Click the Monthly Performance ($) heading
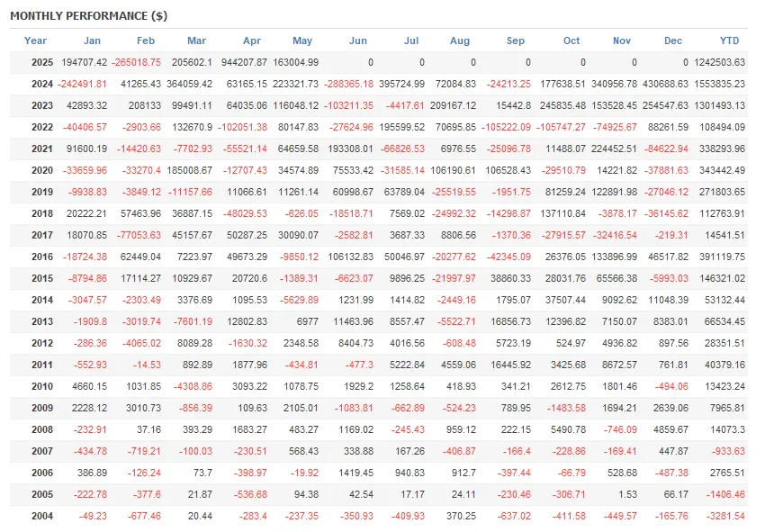Viewport: 765px width, 532px height. [x=89, y=15]
